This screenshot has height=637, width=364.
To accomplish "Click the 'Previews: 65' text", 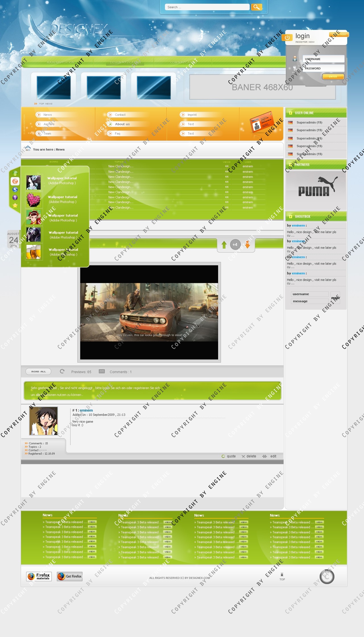I will pyautogui.click(x=81, y=372).
